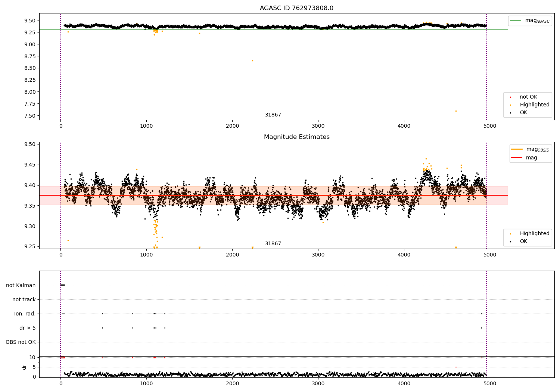This screenshot has height=392, width=560.
Task: Click the 2000 x-tick label under the middle plot
Action: click(232, 255)
